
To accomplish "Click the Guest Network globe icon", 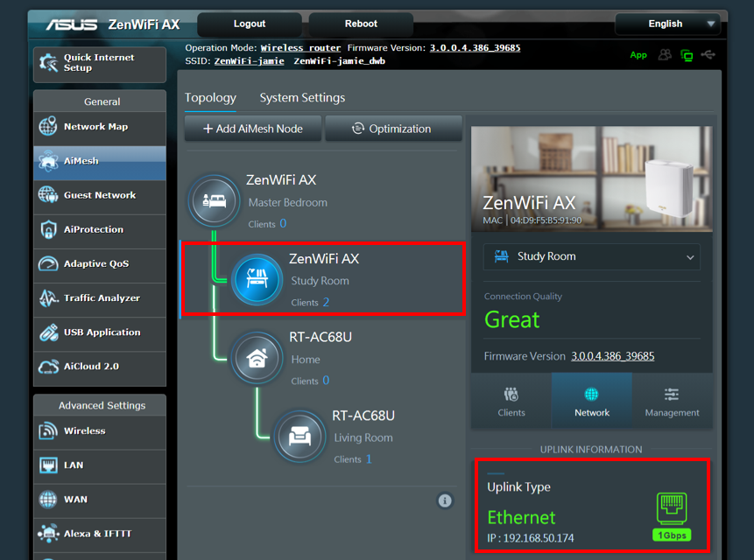I will [x=48, y=195].
